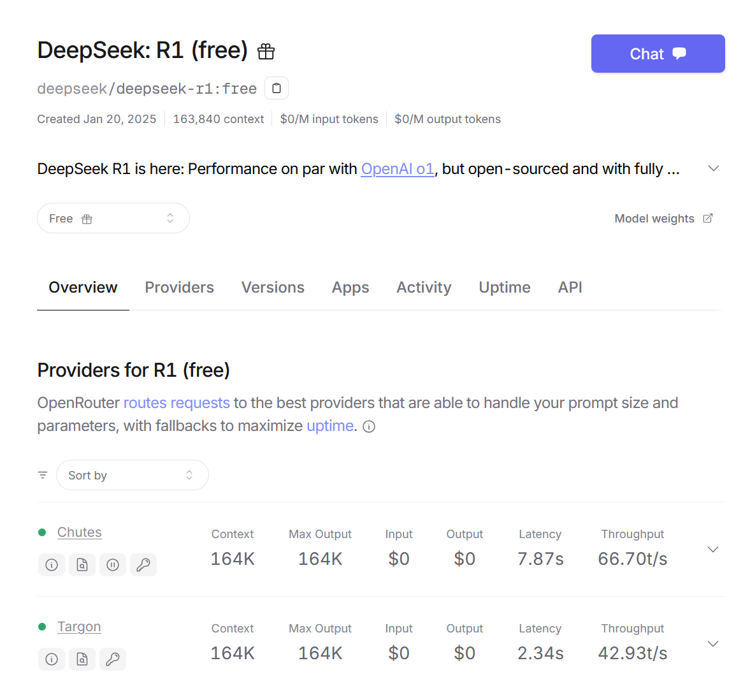
Task: Click the Created Jan 20, 2025 text
Action: [x=97, y=119]
